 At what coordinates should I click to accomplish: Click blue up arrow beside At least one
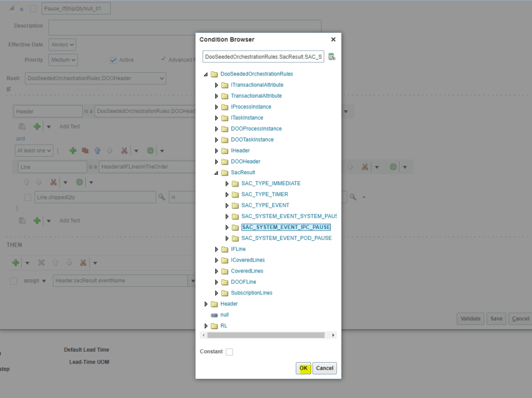pyautogui.click(x=97, y=151)
